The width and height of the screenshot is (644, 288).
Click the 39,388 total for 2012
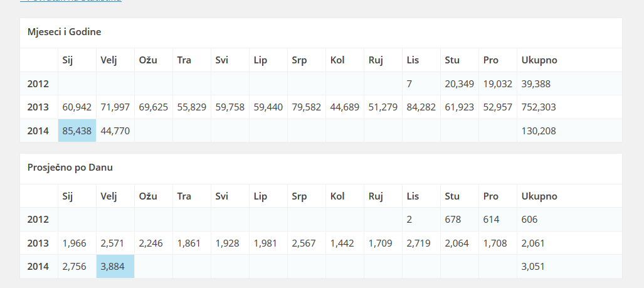pyautogui.click(x=536, y=83)
